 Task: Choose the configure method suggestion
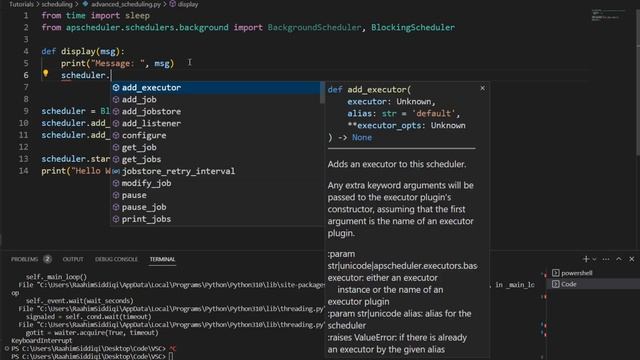[x=216, y=135]
